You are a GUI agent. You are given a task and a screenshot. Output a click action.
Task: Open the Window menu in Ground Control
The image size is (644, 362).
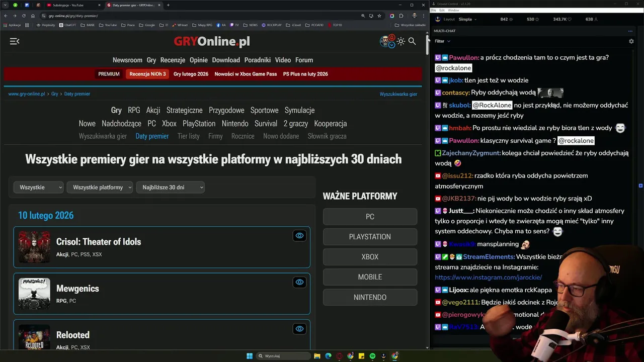point(453,10)
